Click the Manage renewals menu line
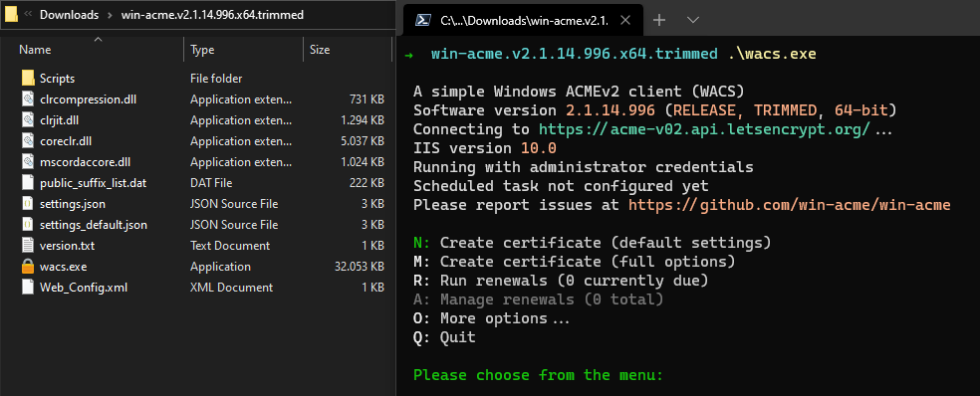This screenshot has width=980, height=396. [x=538, y=299]
